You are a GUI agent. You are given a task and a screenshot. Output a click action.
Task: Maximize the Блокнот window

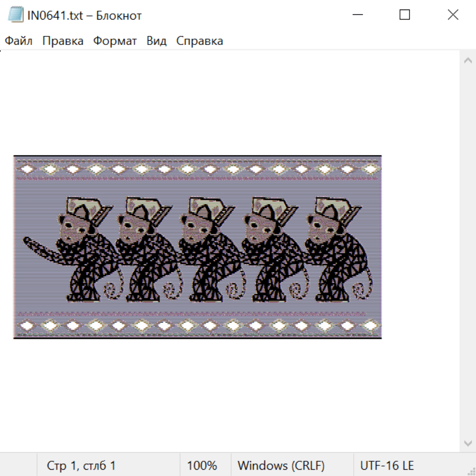(x=405, y=15)
